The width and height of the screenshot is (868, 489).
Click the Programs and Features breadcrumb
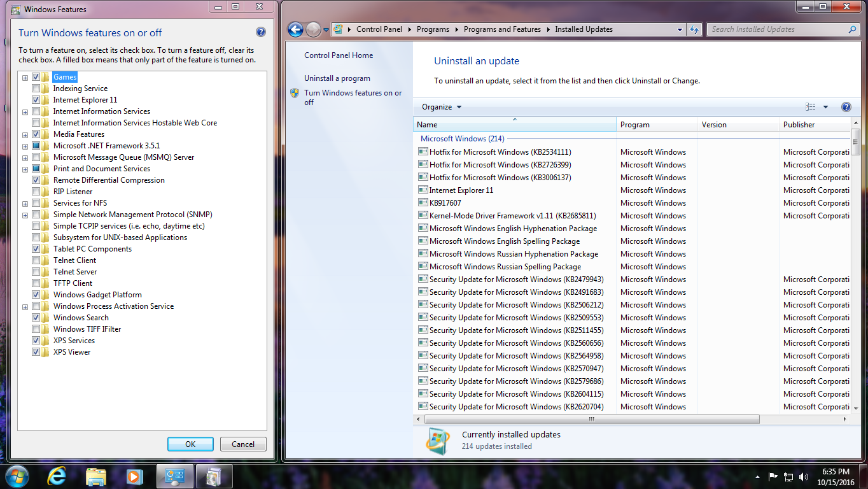point(502,29)
